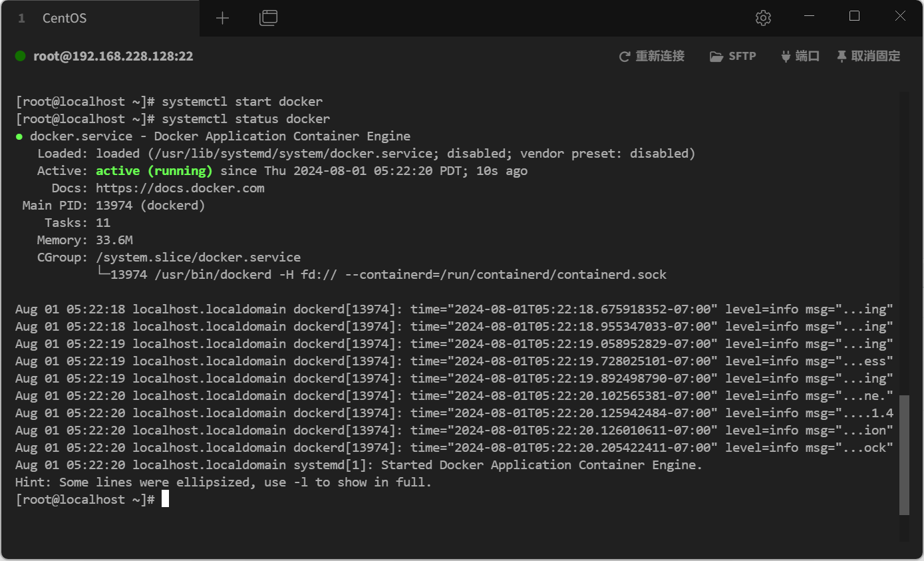This screenshot has width=924, height=561.
Task: Click the 重新连接 reconnect button
Action: (652, 57)
